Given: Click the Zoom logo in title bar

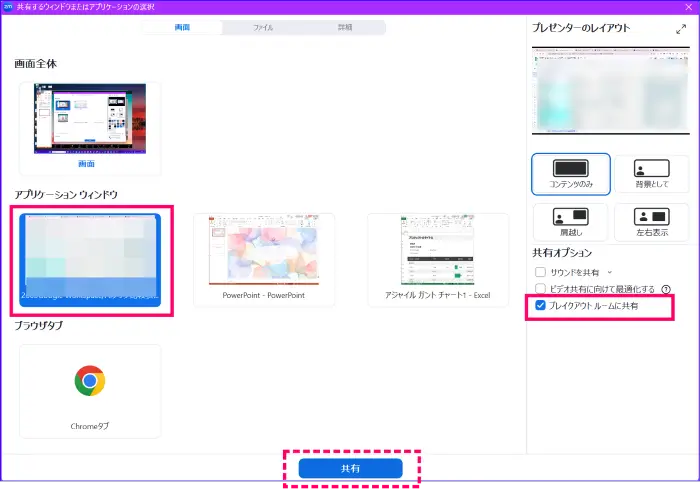Looking at the screenshot, I should point(8,7).
